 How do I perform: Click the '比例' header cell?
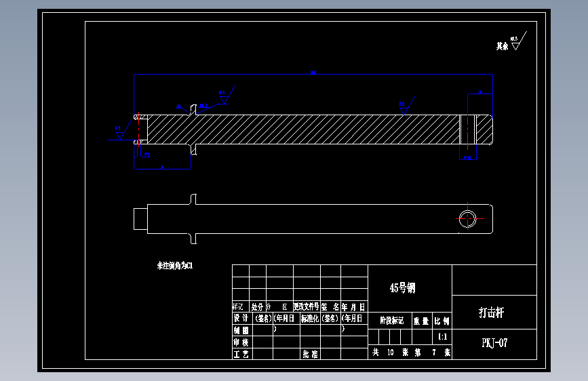(x=442, y=321)
